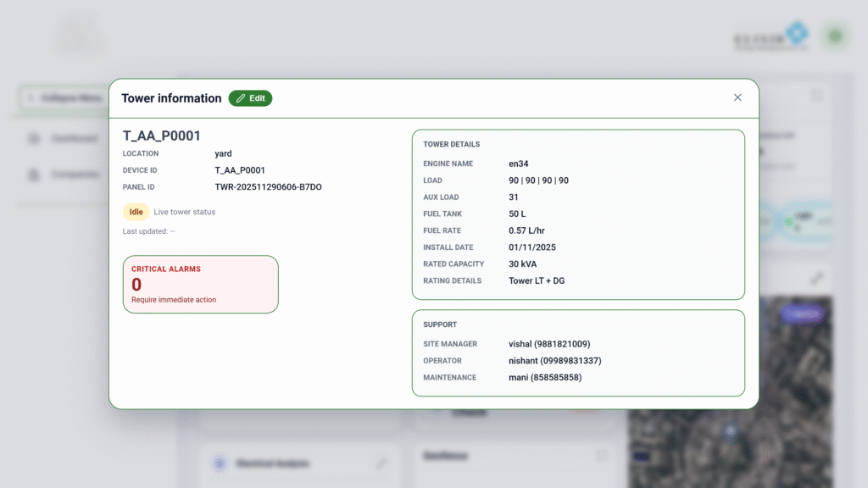The height and width of the screenshot is (488, 868).
Task: Click the green Edit button
Action: click(250, 98)
